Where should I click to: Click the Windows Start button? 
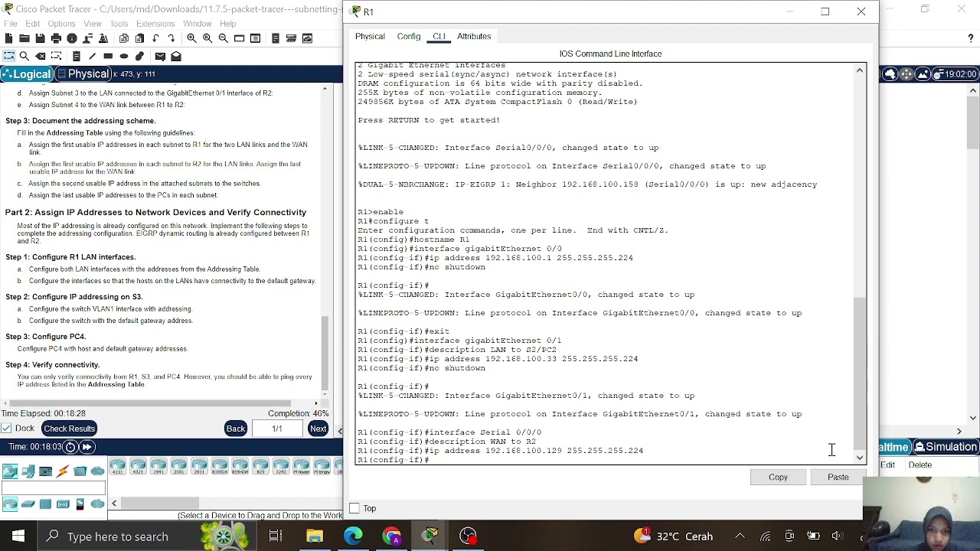18,536
